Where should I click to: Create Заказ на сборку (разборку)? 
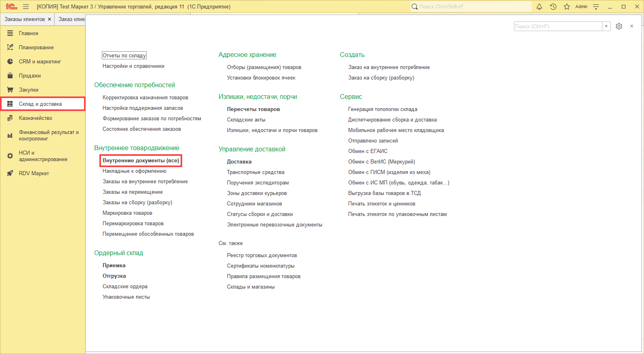point(381,78)
